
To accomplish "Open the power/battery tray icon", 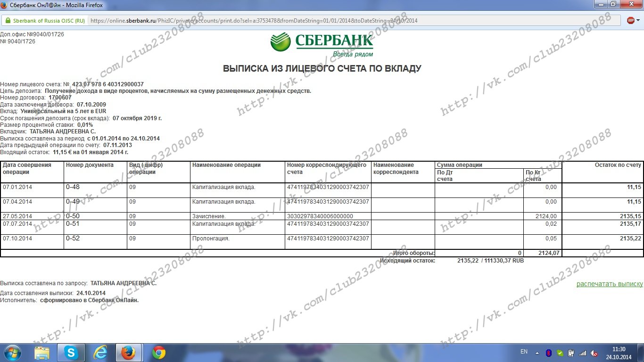I will [571, 353].
